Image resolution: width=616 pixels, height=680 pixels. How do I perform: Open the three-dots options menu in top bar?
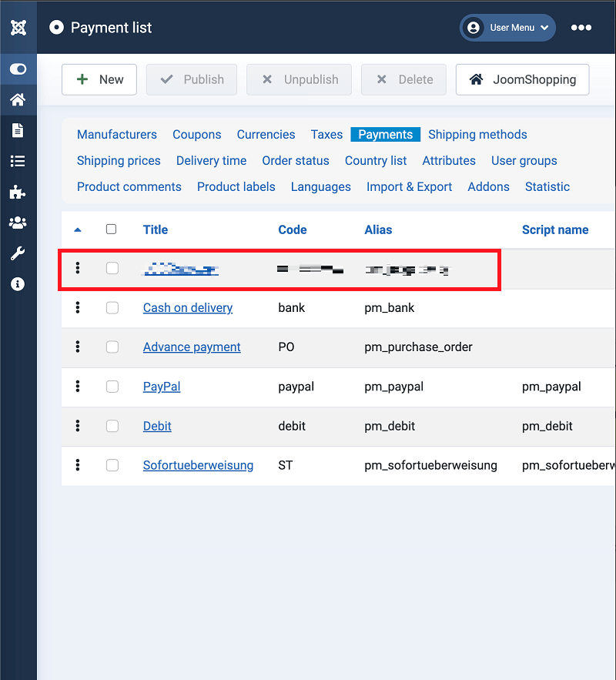[581, 28]
